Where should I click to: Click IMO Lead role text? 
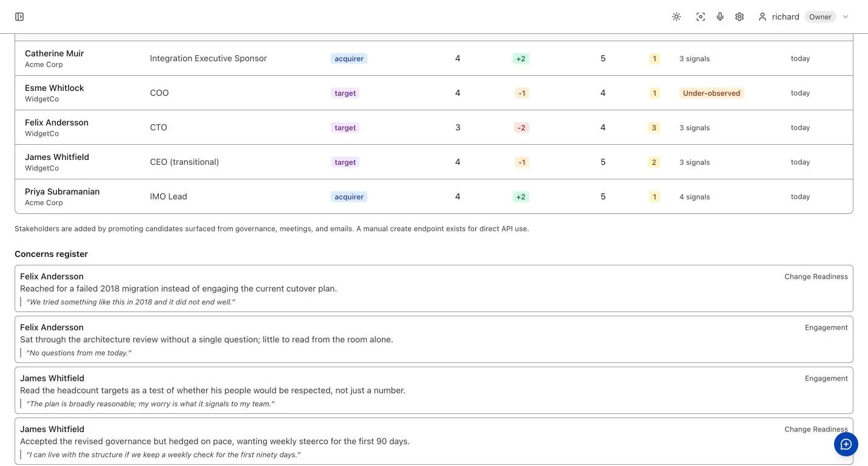click(169, 196)
